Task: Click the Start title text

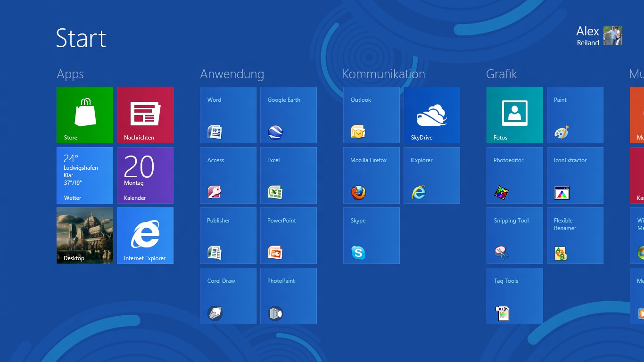Action: 81,38
